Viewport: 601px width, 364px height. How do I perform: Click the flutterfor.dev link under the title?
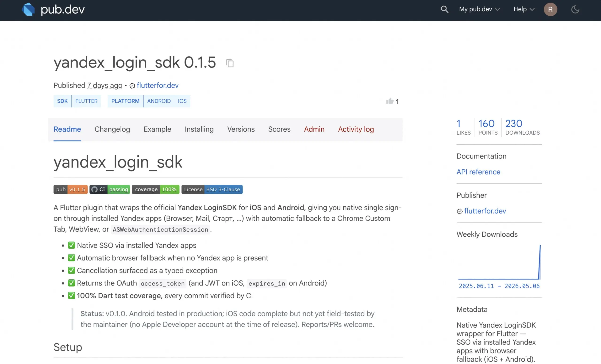158,85
